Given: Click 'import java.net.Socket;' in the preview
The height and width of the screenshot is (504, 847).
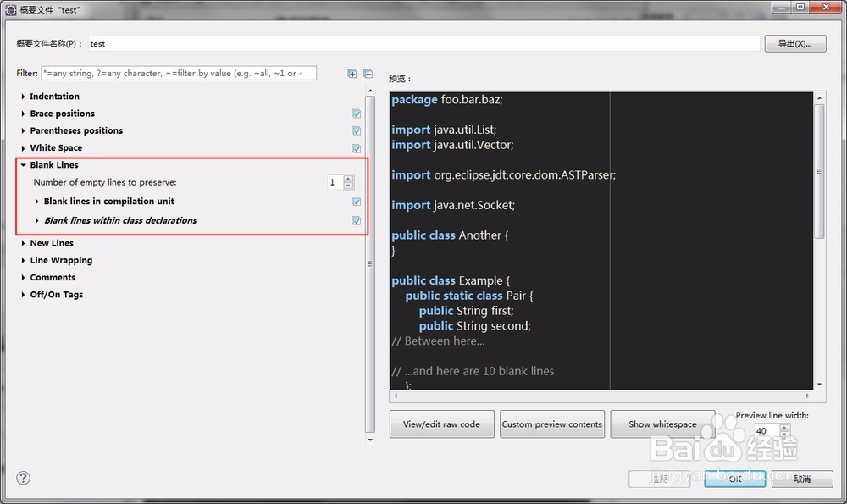Looking at the screenshot, I should [453, 205].
